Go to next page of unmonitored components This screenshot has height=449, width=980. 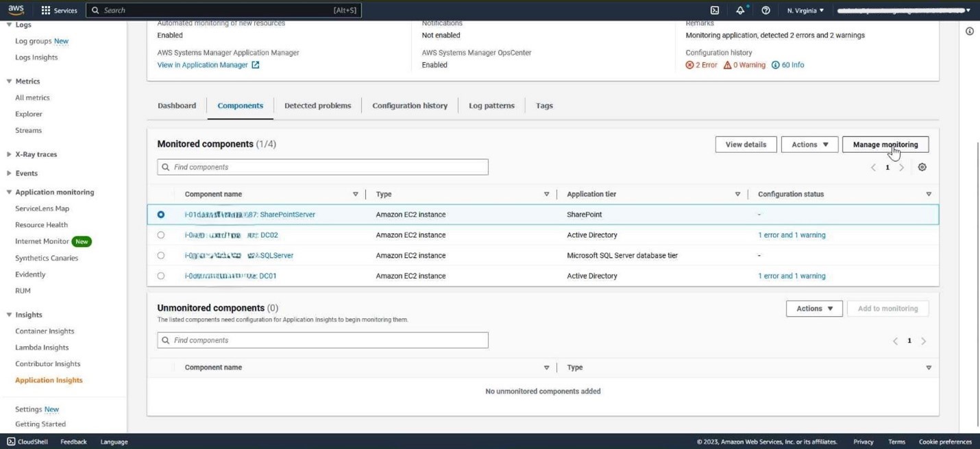(x=924, y=341)
